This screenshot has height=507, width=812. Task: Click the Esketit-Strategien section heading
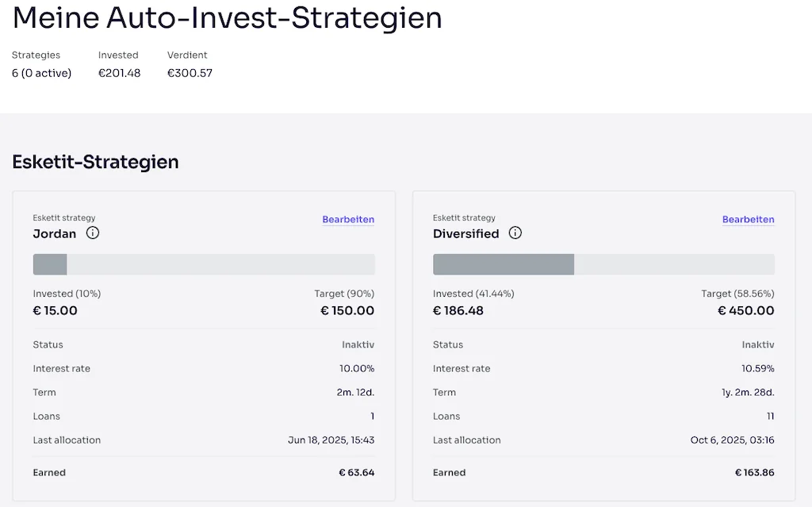95,162
